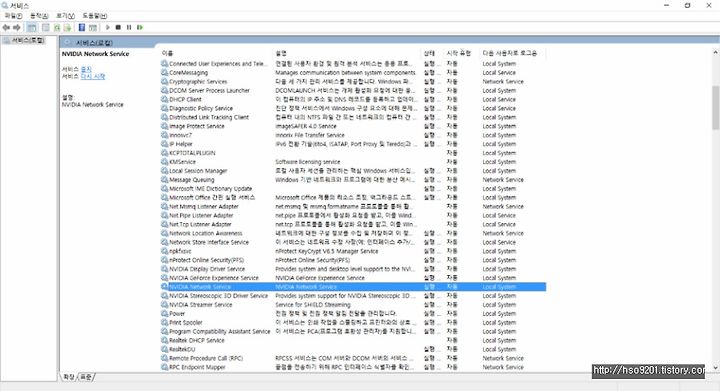
Task: Open the 도움말 menu
Action: tap(95, 16)
